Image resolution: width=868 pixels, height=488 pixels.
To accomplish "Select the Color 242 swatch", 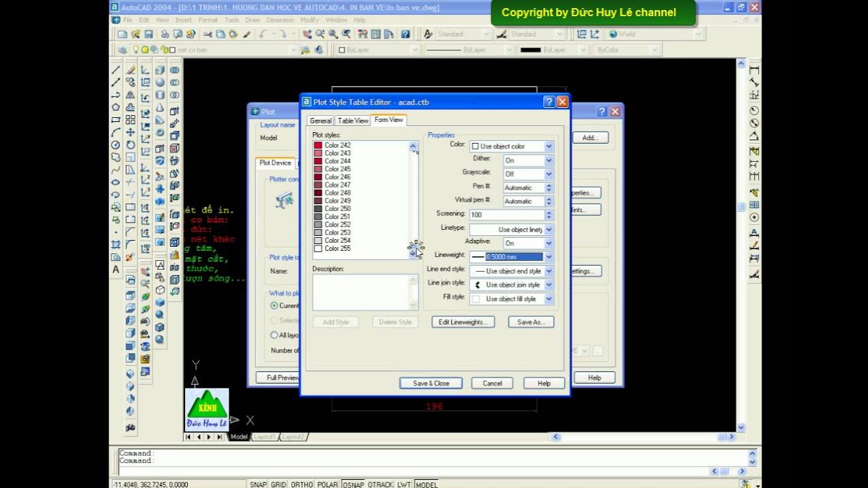I will pyautogui.click(x=318, y=145).
